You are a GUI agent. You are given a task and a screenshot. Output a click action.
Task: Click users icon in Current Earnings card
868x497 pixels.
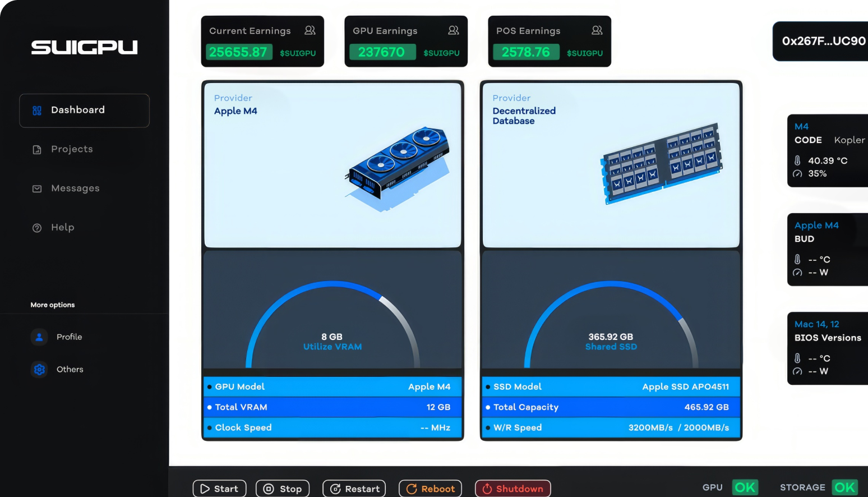[310, 30]
